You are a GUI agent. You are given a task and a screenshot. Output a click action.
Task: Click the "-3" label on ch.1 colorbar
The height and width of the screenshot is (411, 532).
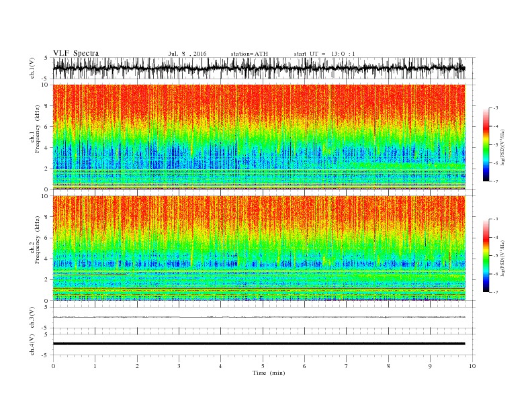pyautogui.click(x=495, y=108)
